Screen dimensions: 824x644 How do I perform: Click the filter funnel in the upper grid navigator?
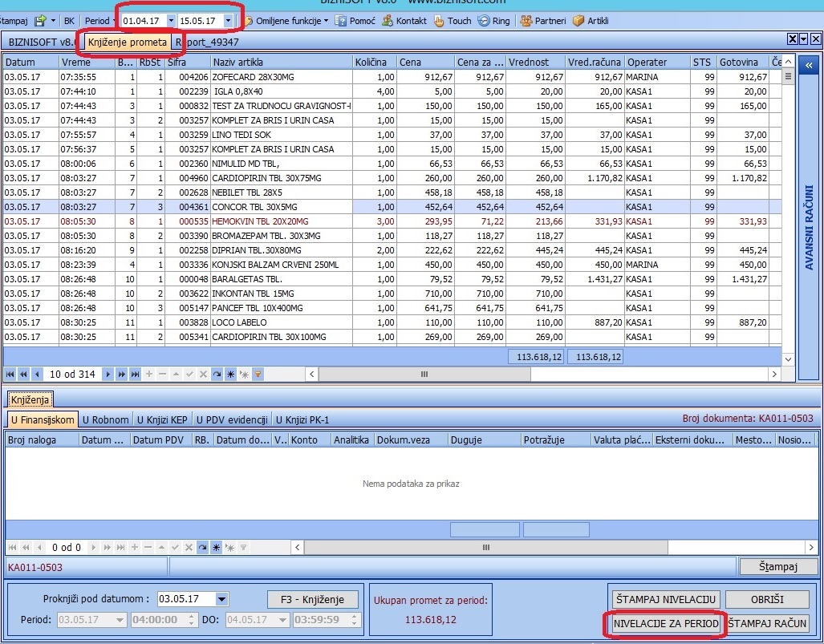click(x=258, y=375)
